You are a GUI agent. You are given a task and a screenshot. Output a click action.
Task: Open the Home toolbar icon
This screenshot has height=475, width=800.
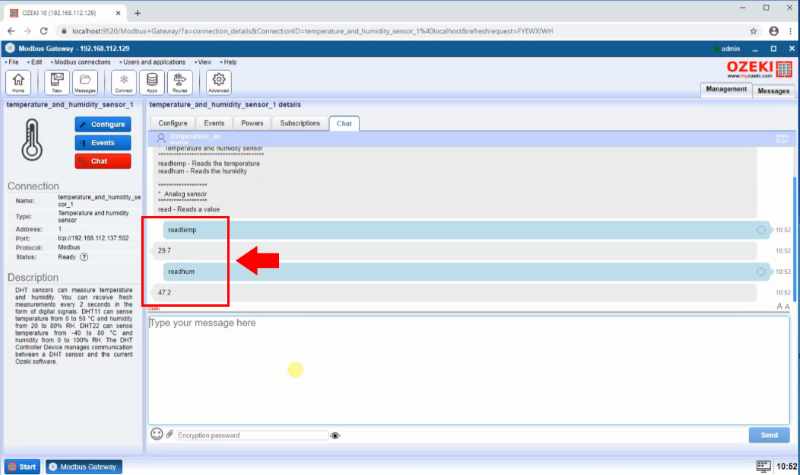click(x=18, y=82)
